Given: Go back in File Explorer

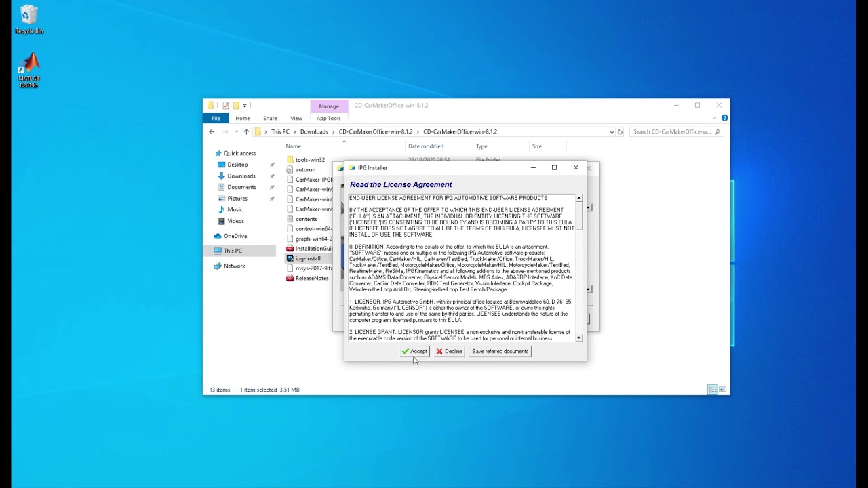Looking at the screenshot, I should click(212, 131).
